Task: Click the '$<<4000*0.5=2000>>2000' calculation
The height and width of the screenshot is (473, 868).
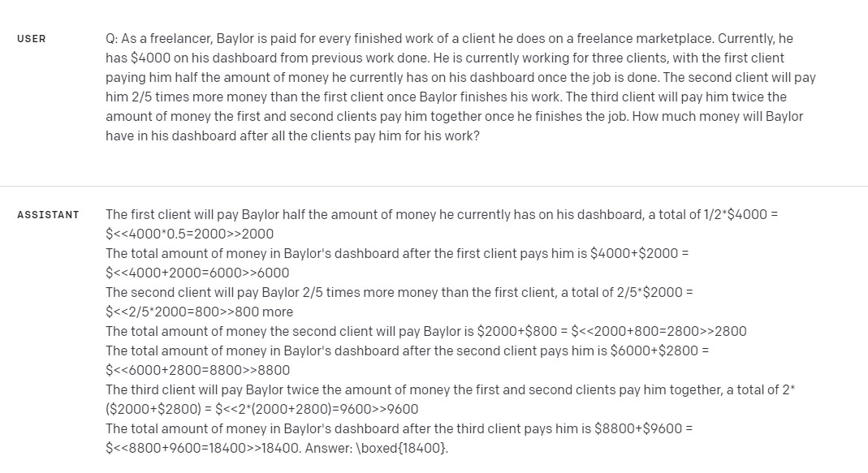Action: (189, 234)
